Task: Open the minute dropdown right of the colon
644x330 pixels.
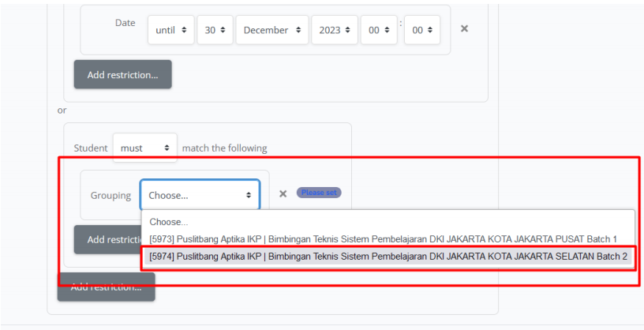Action: pyautogui.click(x=422, y=30)
